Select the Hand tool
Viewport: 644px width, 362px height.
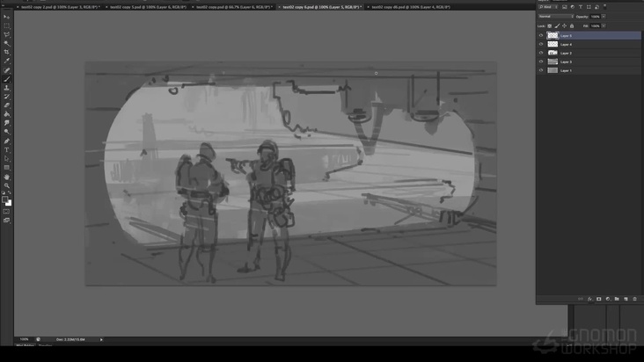6,177
